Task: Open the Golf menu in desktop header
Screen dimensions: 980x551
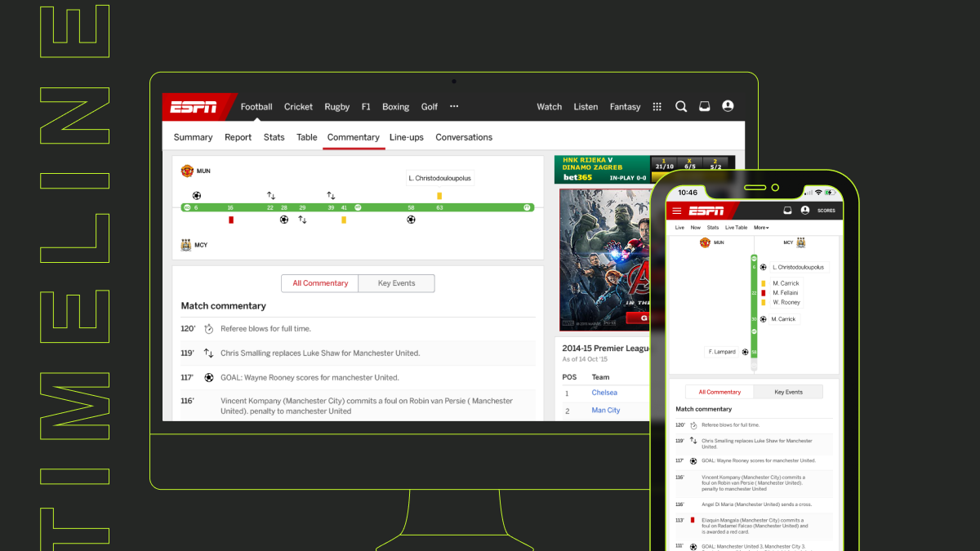Action: (x=430, y=107)
